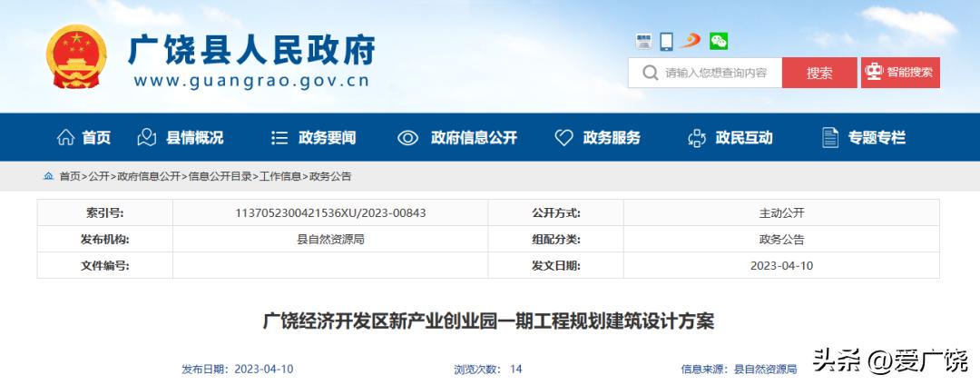Go to 工作信息 in the breadcrumb
This screenshot has width=980, height=385.
(x=280, y=176)
